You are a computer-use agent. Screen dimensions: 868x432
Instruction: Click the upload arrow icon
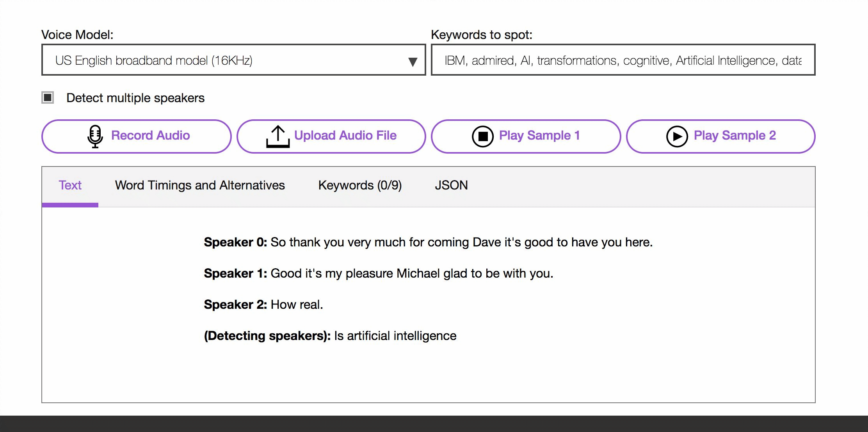[277, 136]
